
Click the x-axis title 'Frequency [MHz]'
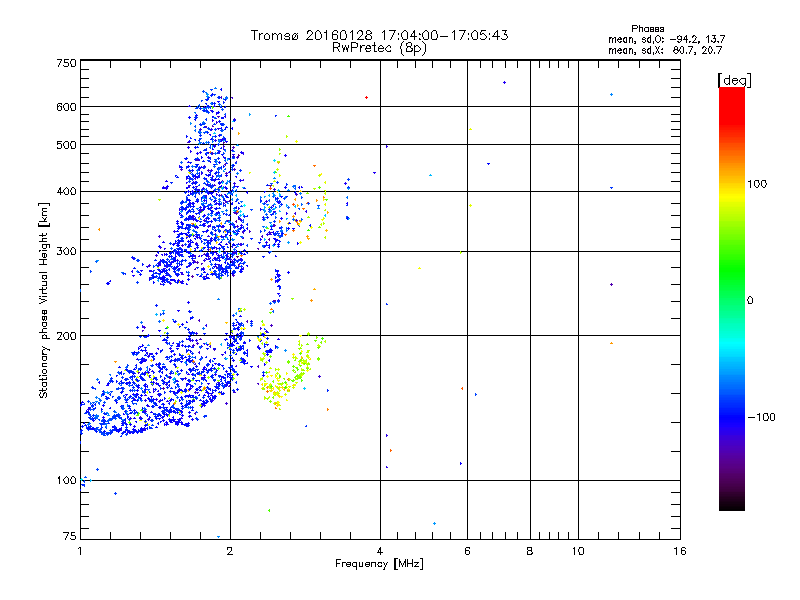[379, 564]
